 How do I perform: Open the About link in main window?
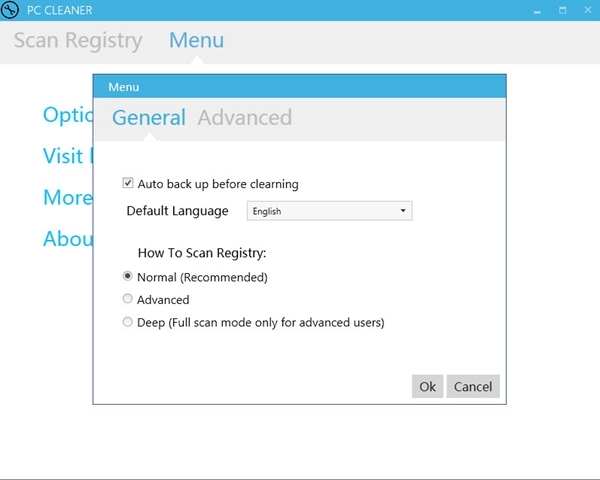coord(68,238)
